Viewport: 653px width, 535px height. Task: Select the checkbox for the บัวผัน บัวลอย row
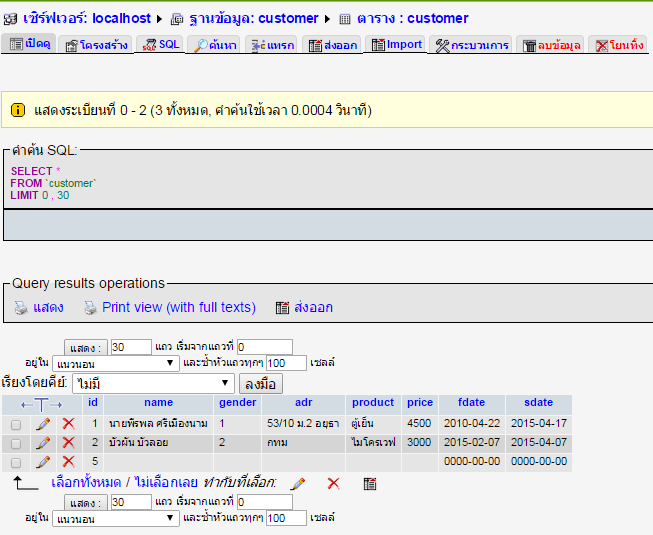15,444
